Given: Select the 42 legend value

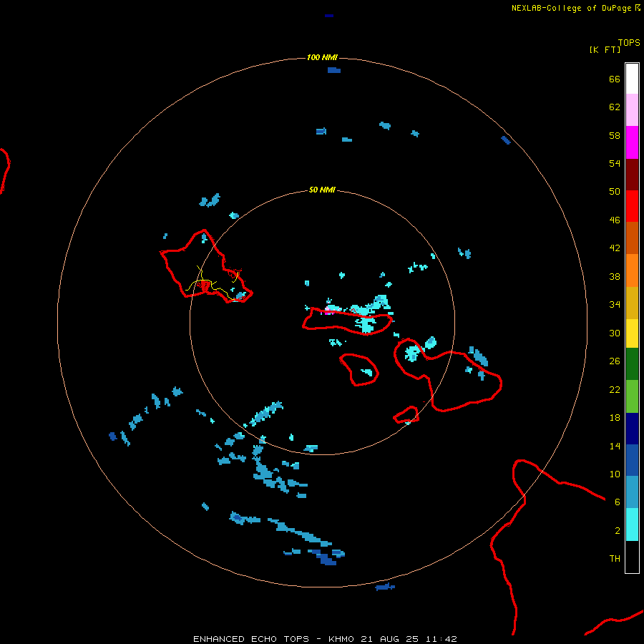Looking at the screenshot, I should [615, 248].
